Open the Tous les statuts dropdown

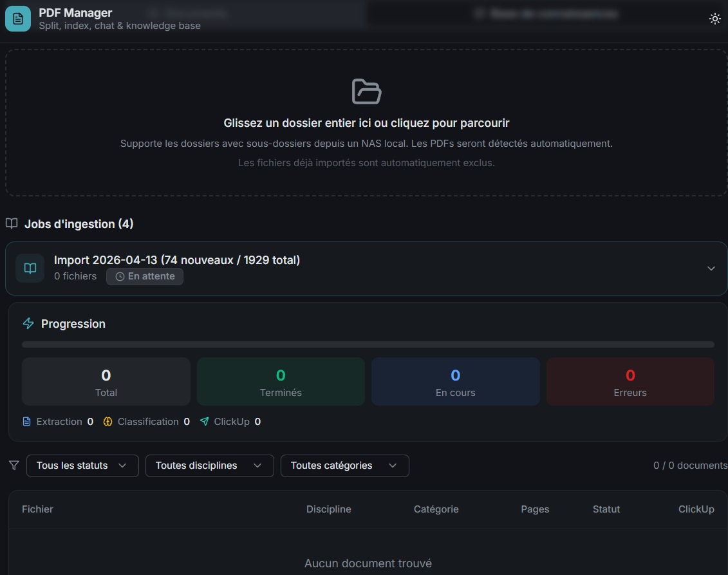(82, 466)
